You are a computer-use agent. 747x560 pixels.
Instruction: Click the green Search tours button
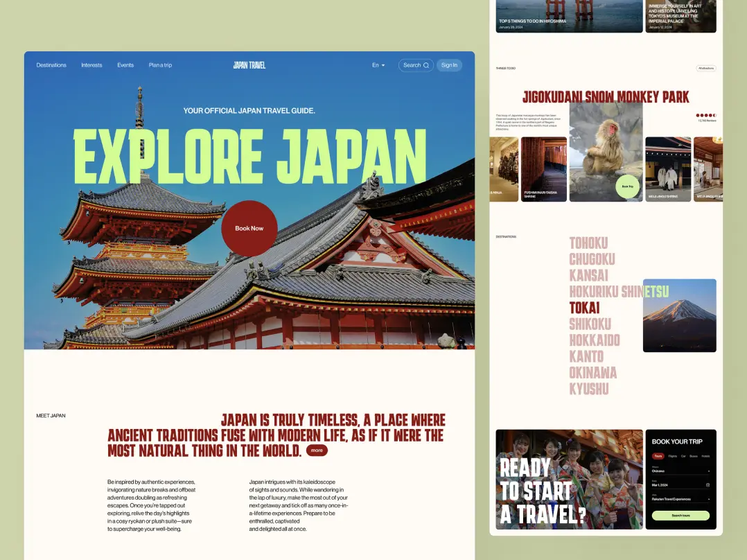[680, 516]
